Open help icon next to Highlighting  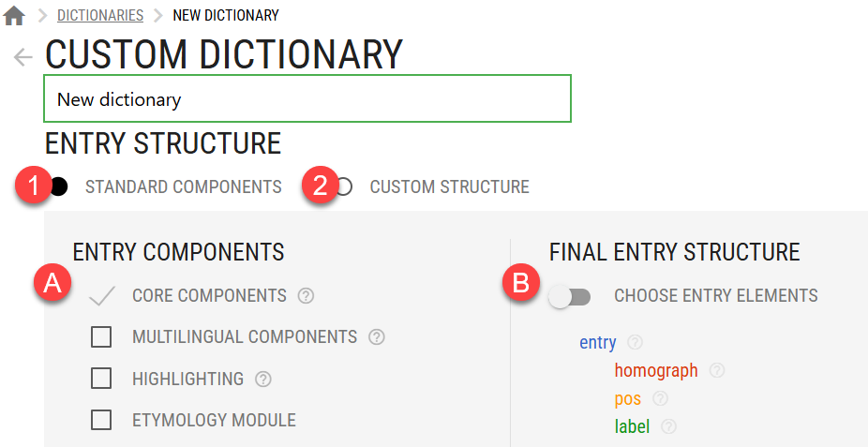coord(263,379)
